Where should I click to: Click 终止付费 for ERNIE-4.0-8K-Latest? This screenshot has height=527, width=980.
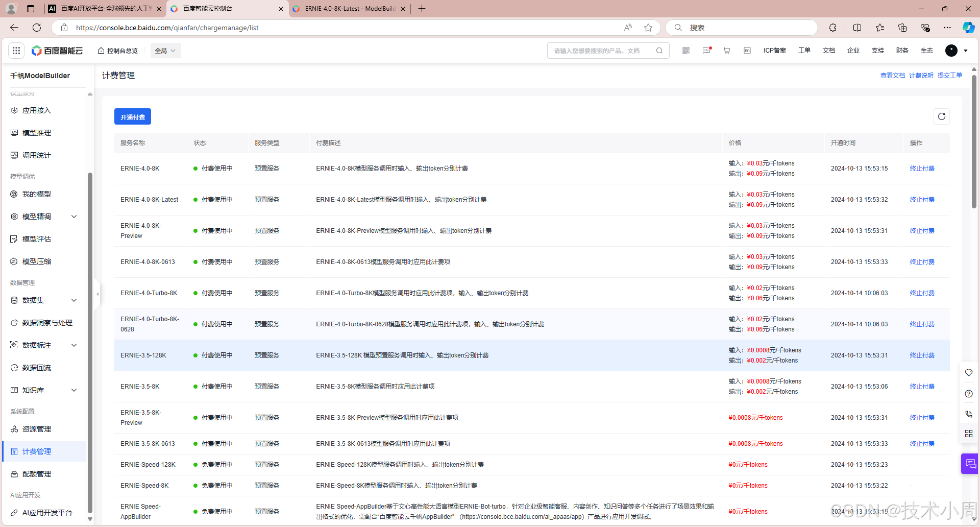point(922,200)
